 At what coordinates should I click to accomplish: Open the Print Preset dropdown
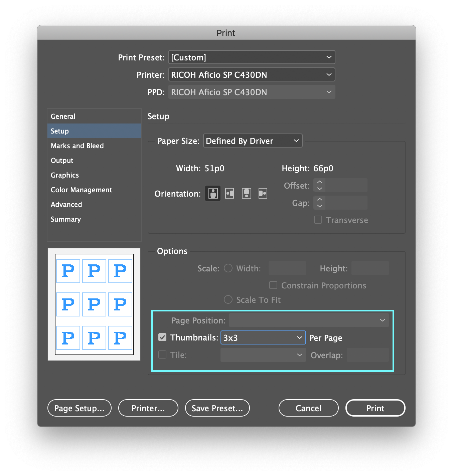[x=252, y=57]
